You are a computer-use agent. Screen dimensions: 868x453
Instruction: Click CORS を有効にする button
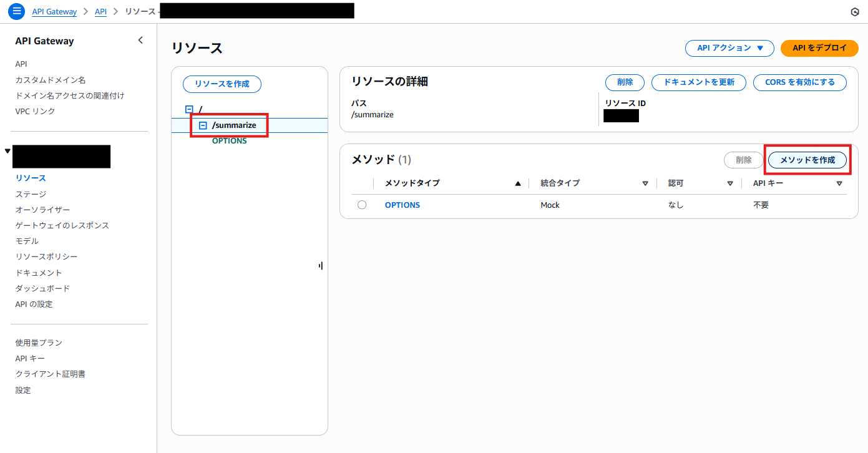(x=800, y=82)
